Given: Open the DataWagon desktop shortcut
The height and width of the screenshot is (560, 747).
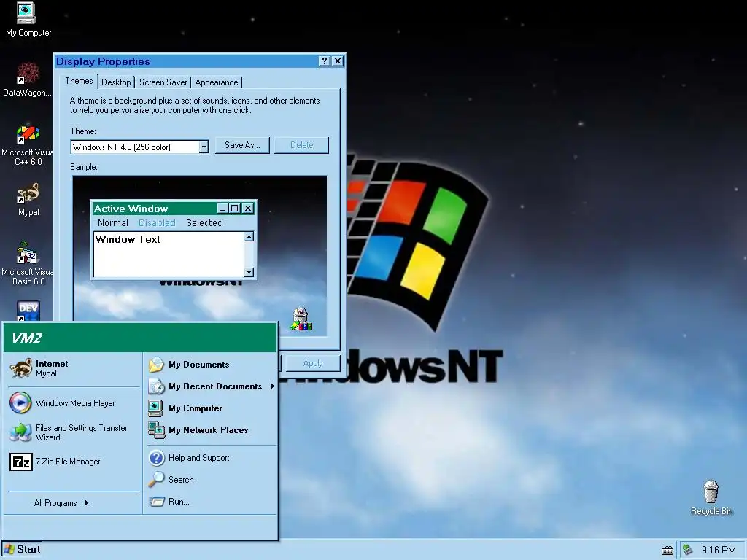Looking at the screenshot, I should pos(28,79).
